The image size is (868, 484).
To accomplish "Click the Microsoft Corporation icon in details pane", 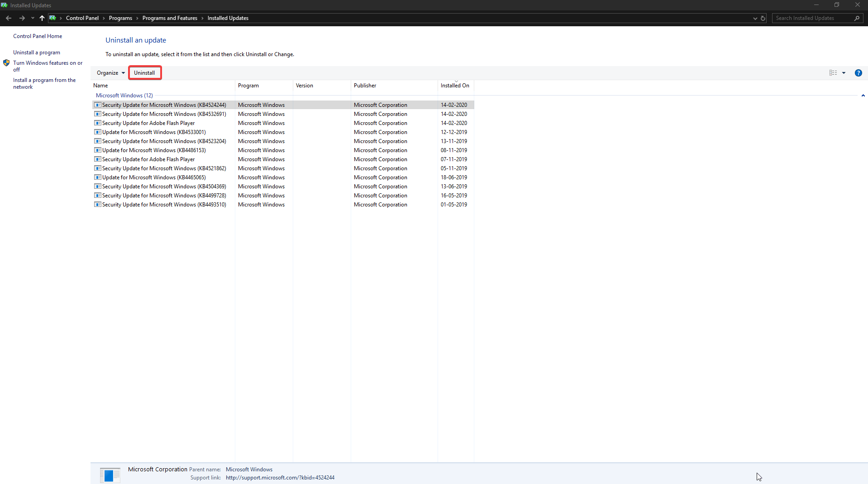I will coord(110,474).
